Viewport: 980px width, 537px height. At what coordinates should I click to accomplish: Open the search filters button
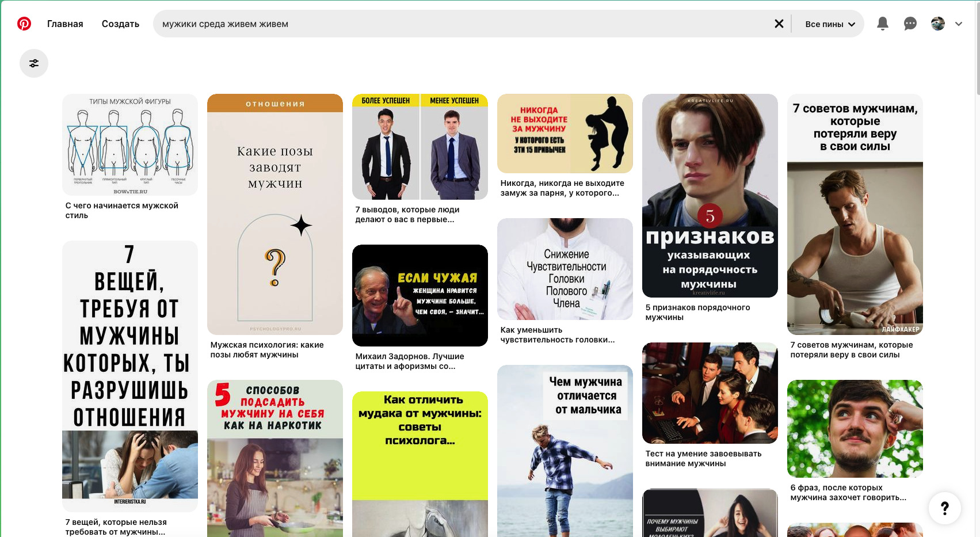tap(34, 63)
